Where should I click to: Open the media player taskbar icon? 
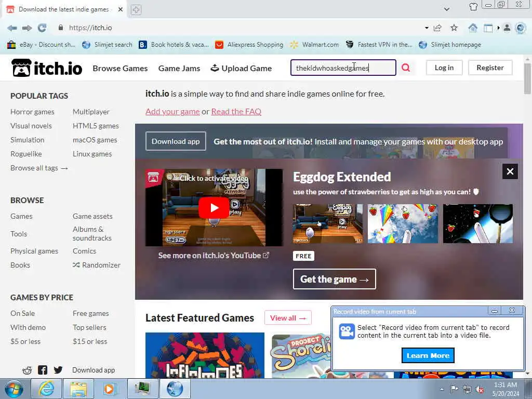109,389
